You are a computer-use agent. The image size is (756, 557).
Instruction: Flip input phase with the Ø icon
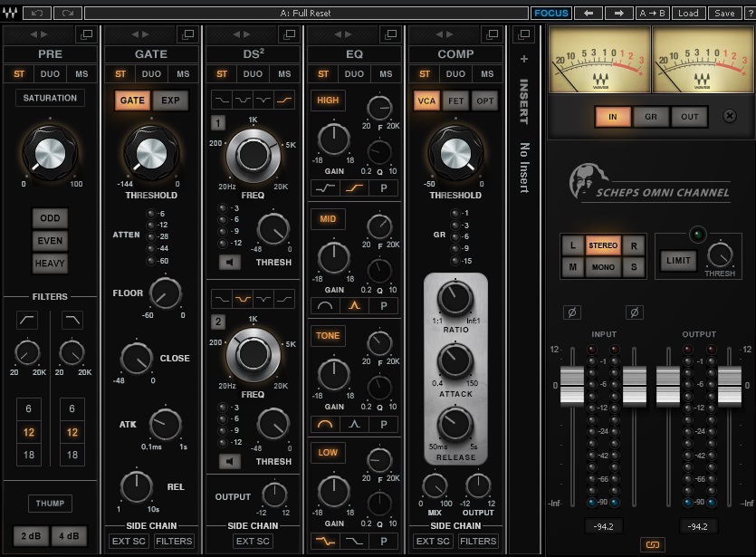coord(572,312)
